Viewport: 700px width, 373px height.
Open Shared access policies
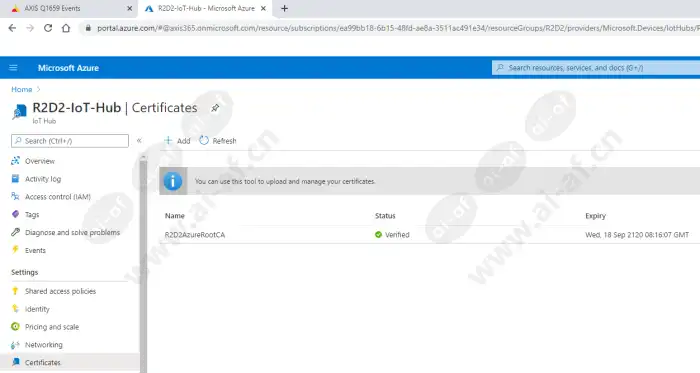(60, 291)
